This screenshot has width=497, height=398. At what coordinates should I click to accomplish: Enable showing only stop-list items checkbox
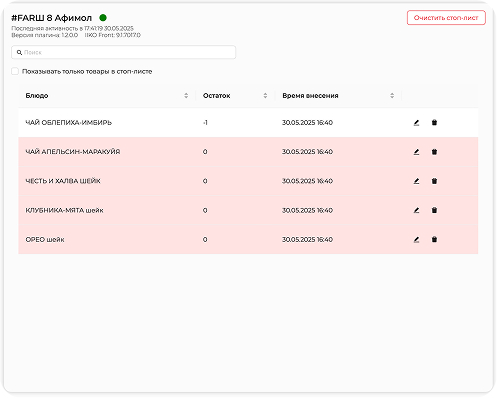[x=15, y=71]
